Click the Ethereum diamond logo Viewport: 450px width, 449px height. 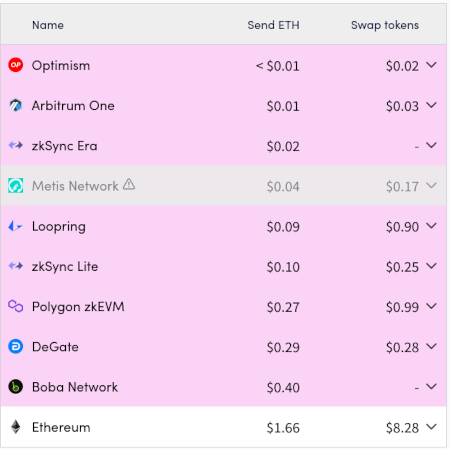pos(15,427)
